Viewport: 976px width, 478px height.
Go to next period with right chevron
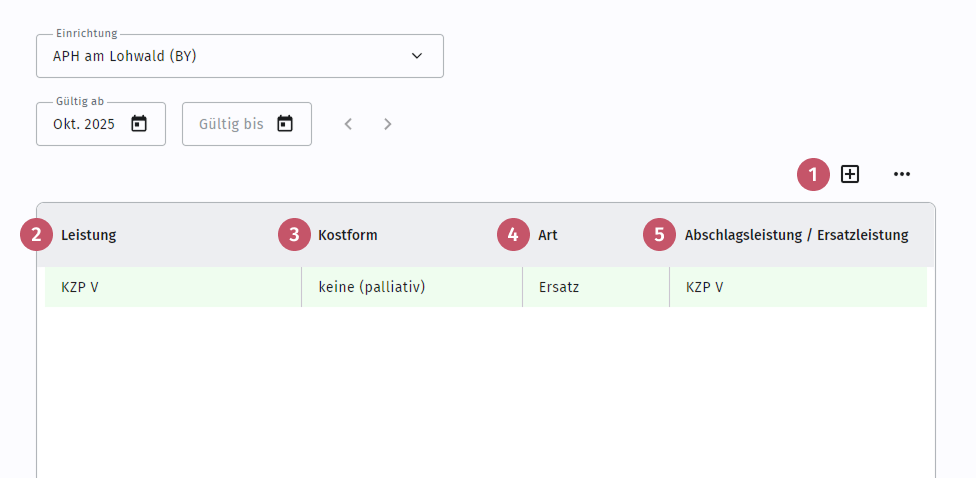click(387, 124)
